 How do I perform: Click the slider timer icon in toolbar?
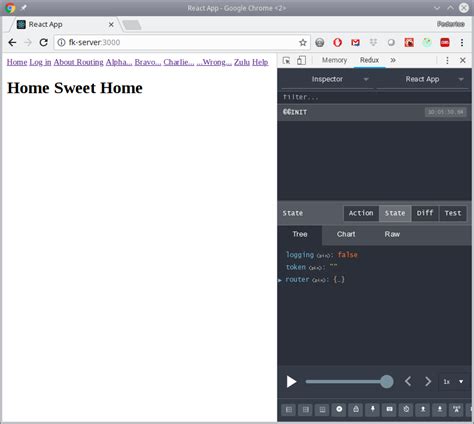click(x=406, y=409)
